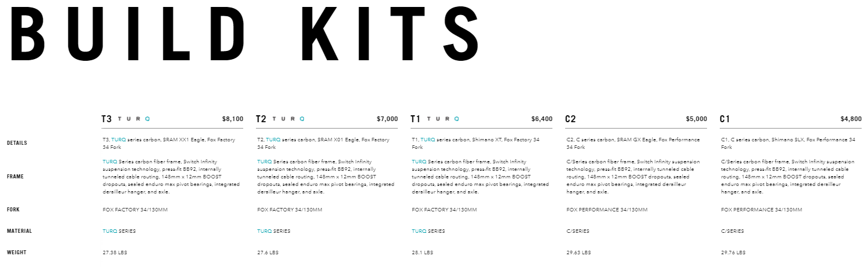Viewport: 868px width, 267px height.
Task: Select the C1 build kit heading
Action: click(x=725, y=119)
